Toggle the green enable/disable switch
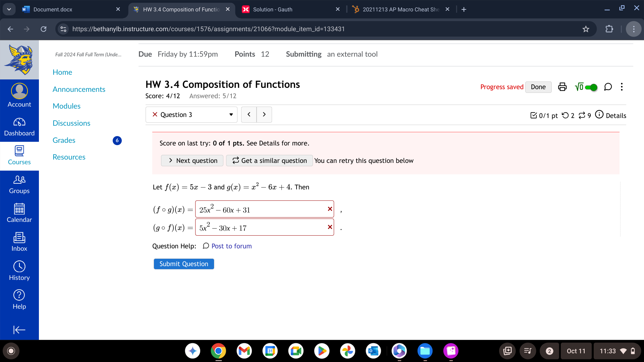644x362 pixels. click(592, 86)
